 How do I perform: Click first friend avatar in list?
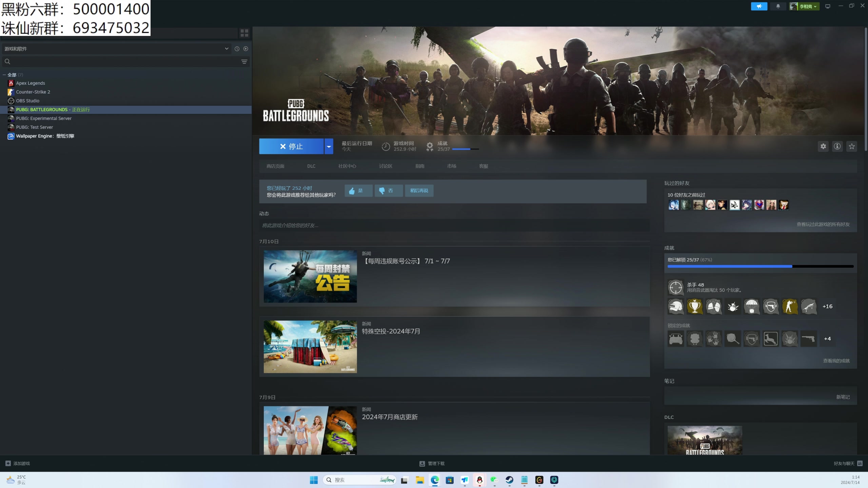tap(673, 205)
